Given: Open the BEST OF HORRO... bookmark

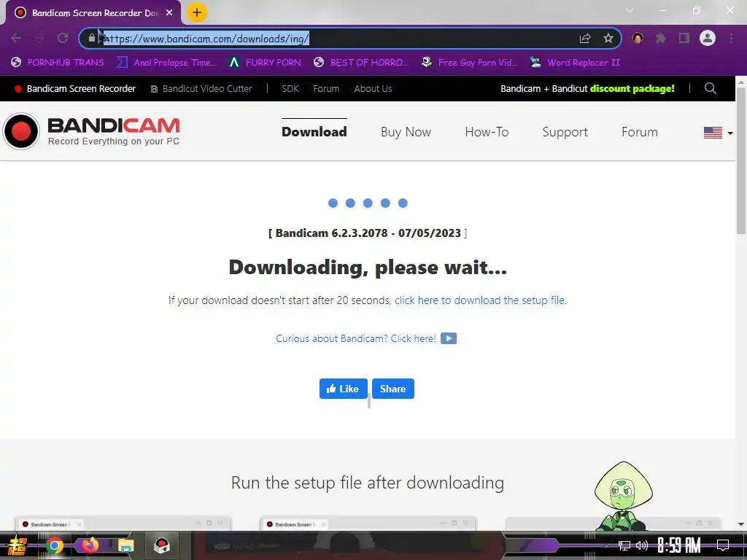Looking at the screenshot, I should point(361,63).
